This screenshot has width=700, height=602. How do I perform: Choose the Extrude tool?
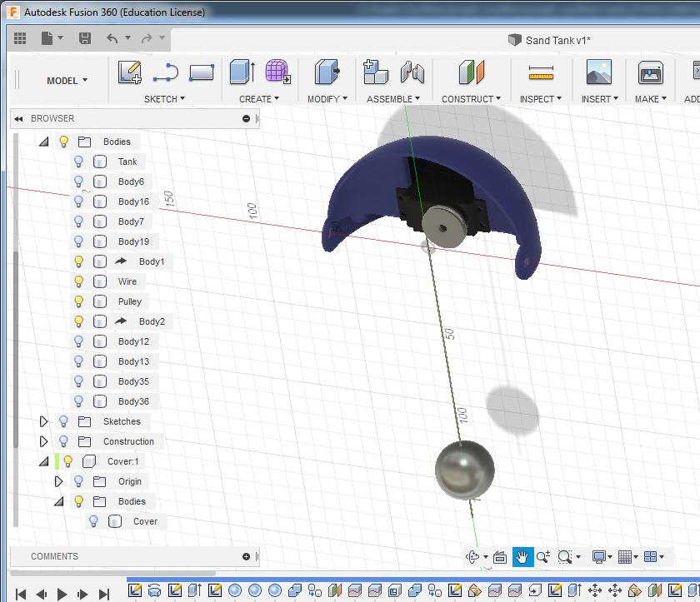coord(242,72)
